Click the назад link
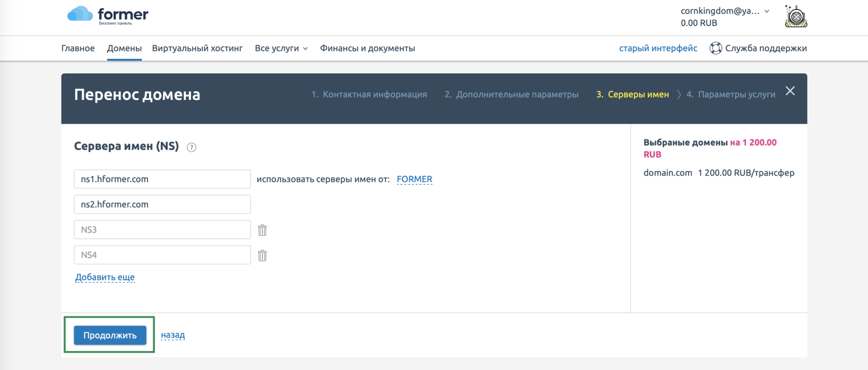This screenshot has height=370, width=868. pos(173,335)
